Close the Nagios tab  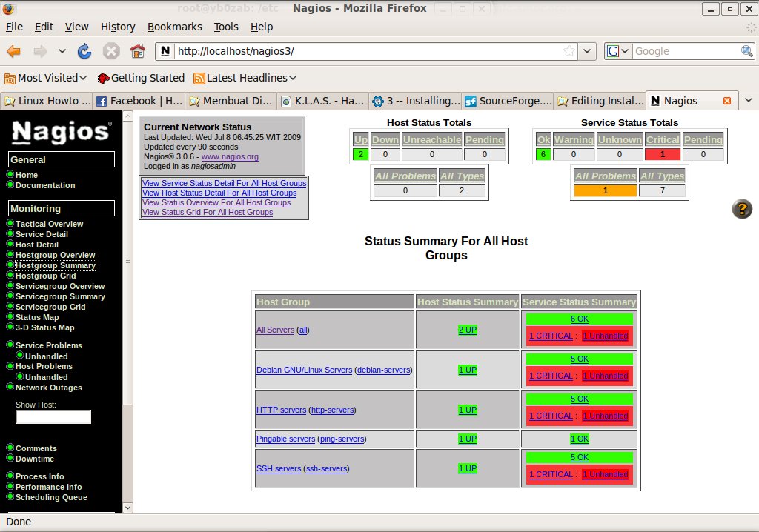(726, 101)
